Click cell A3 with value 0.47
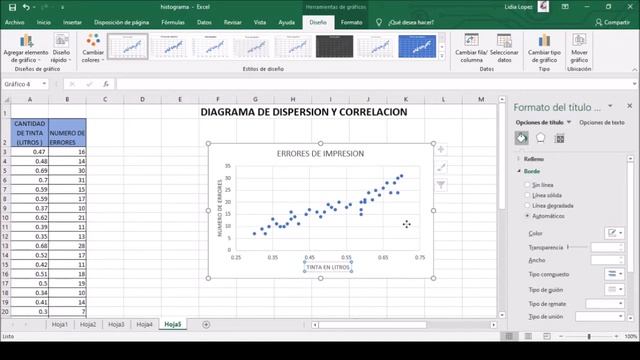 click(x=30, y=152)
